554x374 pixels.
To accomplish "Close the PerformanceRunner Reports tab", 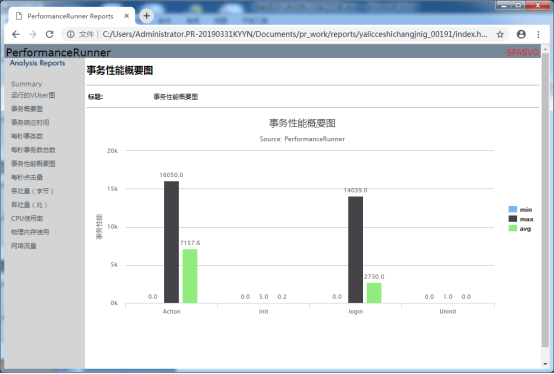I will pos(126,16).
